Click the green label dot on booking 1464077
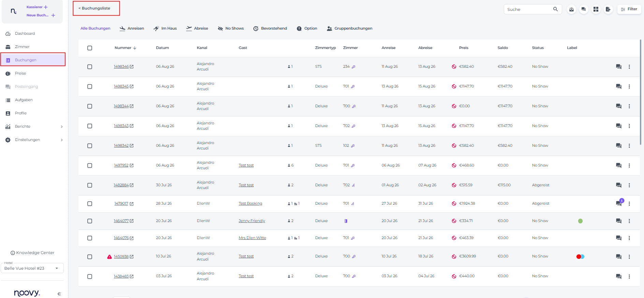Image resolution: width=644 pixels, height=298 pixels. pyautogui.click(x=581, y=221)
